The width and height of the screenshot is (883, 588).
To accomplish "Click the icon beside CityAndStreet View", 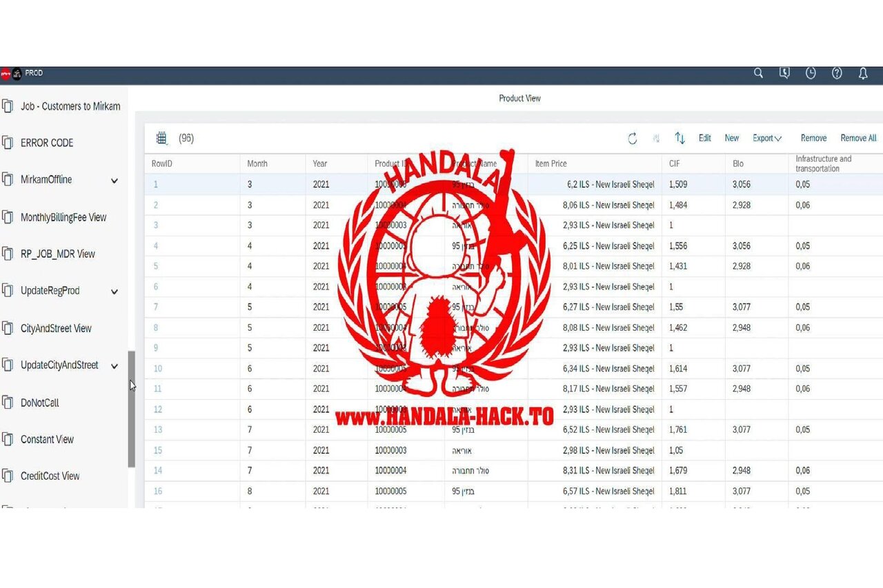I will tap(8, 328).
